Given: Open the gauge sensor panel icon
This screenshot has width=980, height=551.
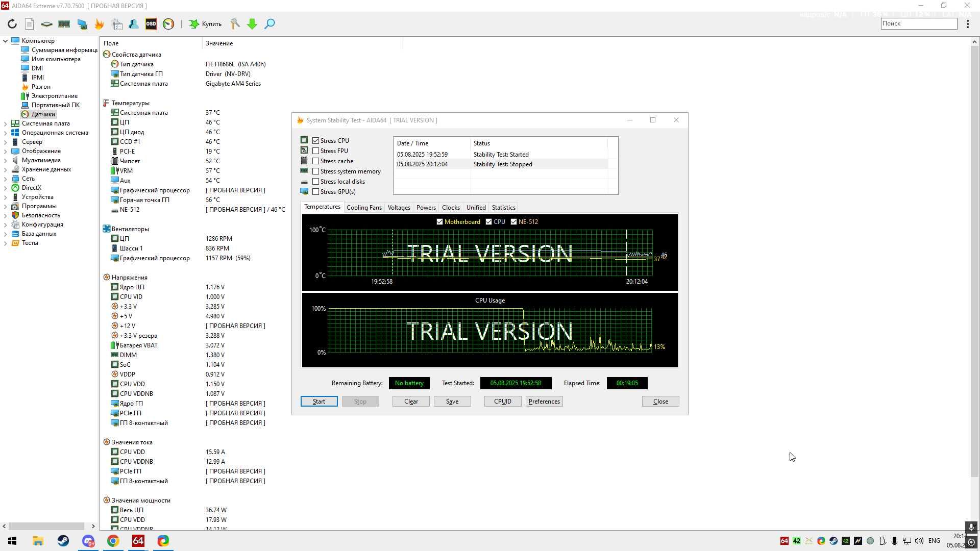Looking at the screenshot, I should 168,24.
